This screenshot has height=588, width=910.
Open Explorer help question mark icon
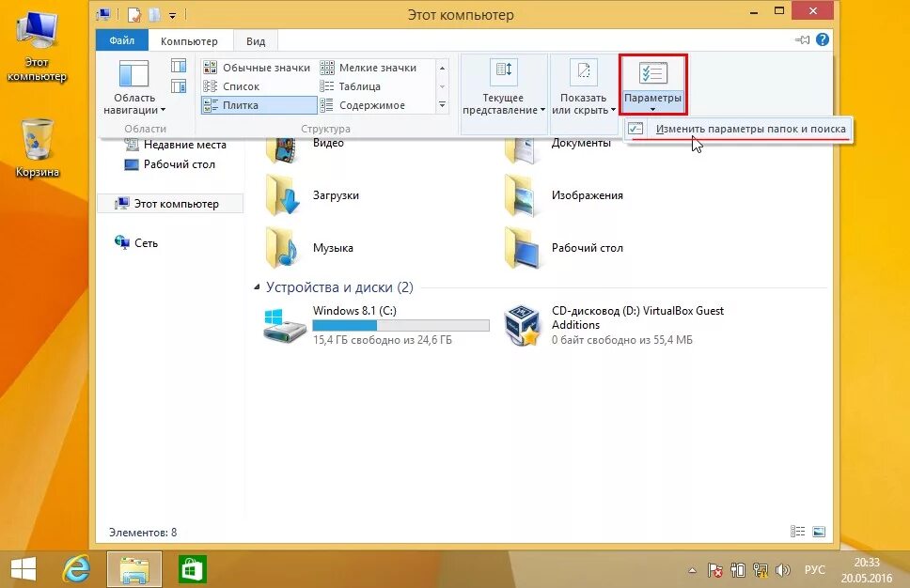click(823, 39)
